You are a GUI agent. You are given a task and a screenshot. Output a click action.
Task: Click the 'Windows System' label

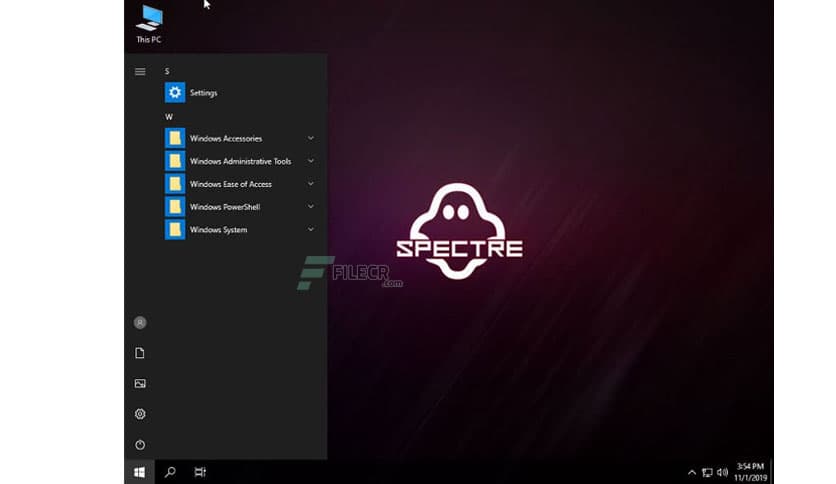pos(219,230)
